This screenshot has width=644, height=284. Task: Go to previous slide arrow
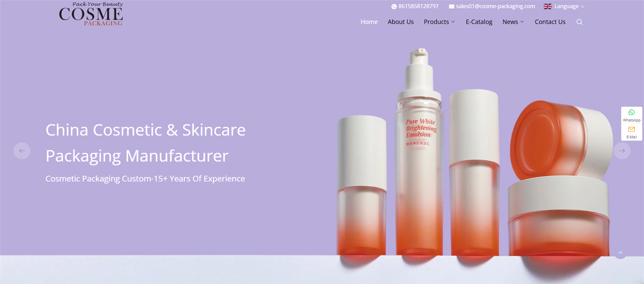[x=22, y=151]
